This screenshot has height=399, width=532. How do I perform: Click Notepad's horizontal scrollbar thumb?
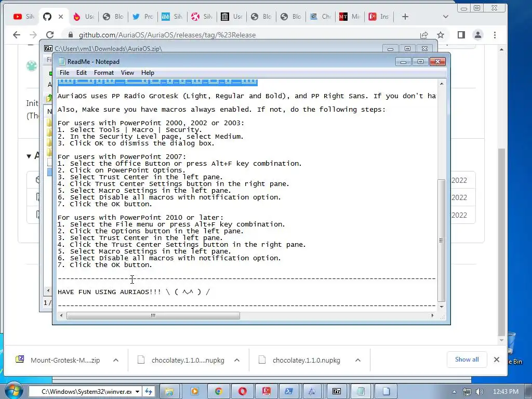click(153, 315)
